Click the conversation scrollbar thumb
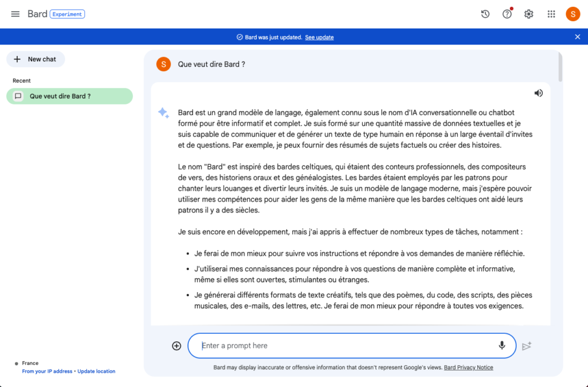The width and height of the screenshot is (588, 387). pyautogui.click(x=560, y=67)
